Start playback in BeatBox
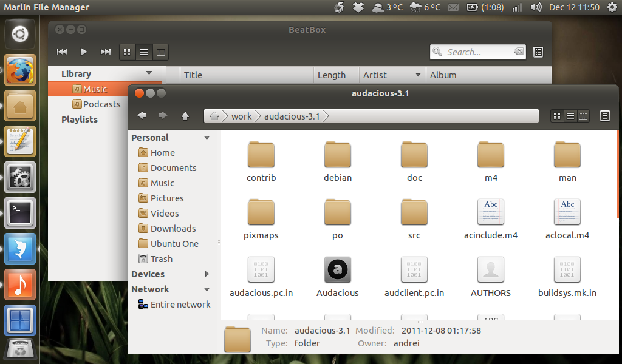622x364 pixels. pos(83,52)
